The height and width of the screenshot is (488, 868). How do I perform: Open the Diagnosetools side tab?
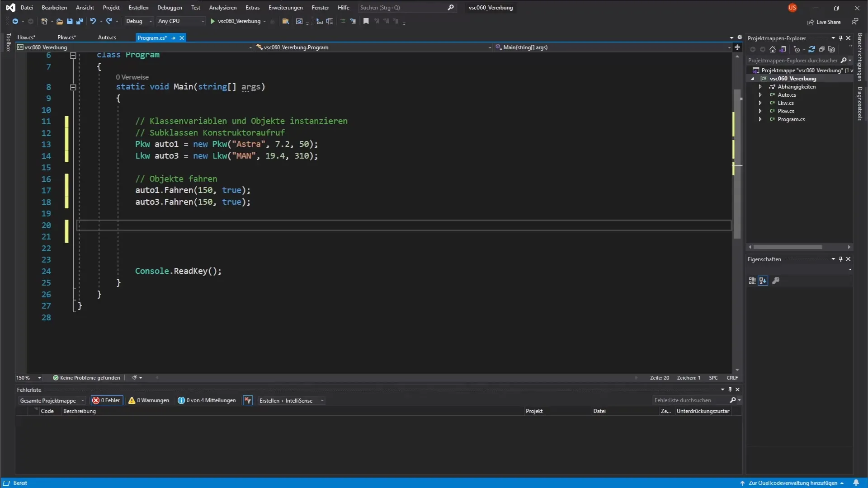point(860,103)
